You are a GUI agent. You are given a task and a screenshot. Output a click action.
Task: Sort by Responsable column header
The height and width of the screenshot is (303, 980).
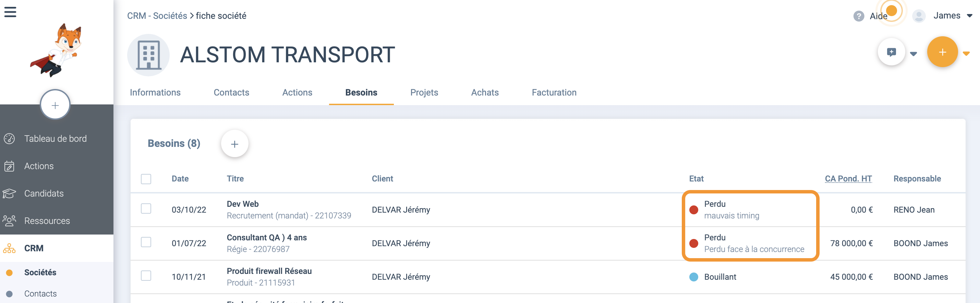[x=917, y=179]
